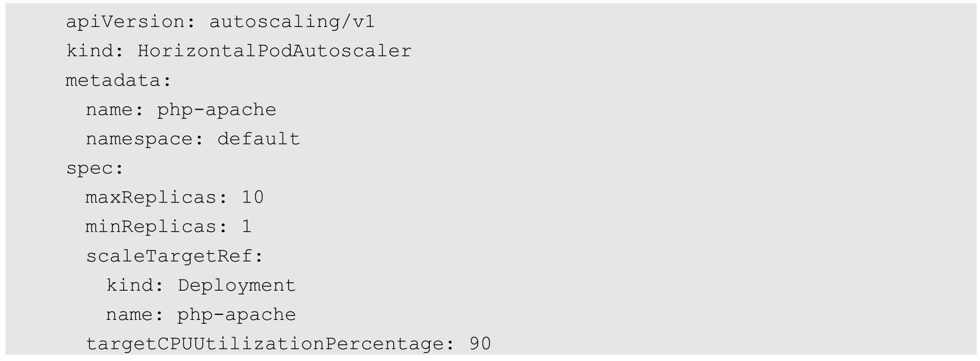Click the minReplicas key
Viewport: 980px width, 361px height.
(x=152, y=227)
